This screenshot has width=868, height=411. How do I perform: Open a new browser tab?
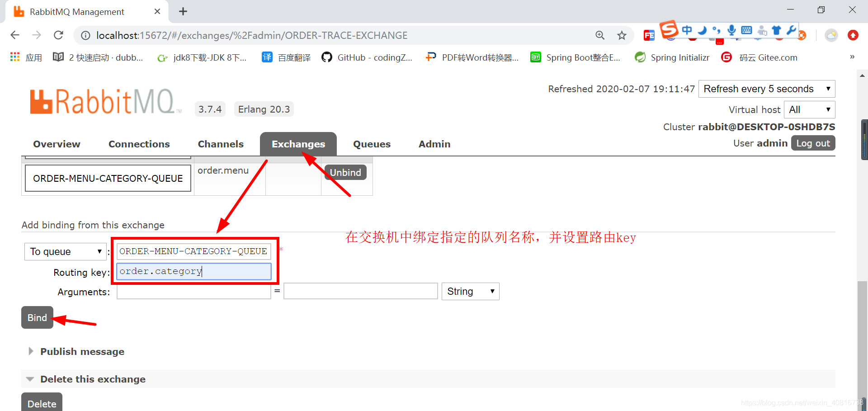tap(183, 11)
